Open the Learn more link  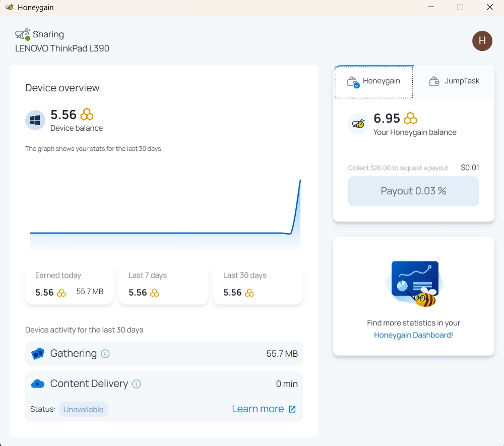click(258, 409)
